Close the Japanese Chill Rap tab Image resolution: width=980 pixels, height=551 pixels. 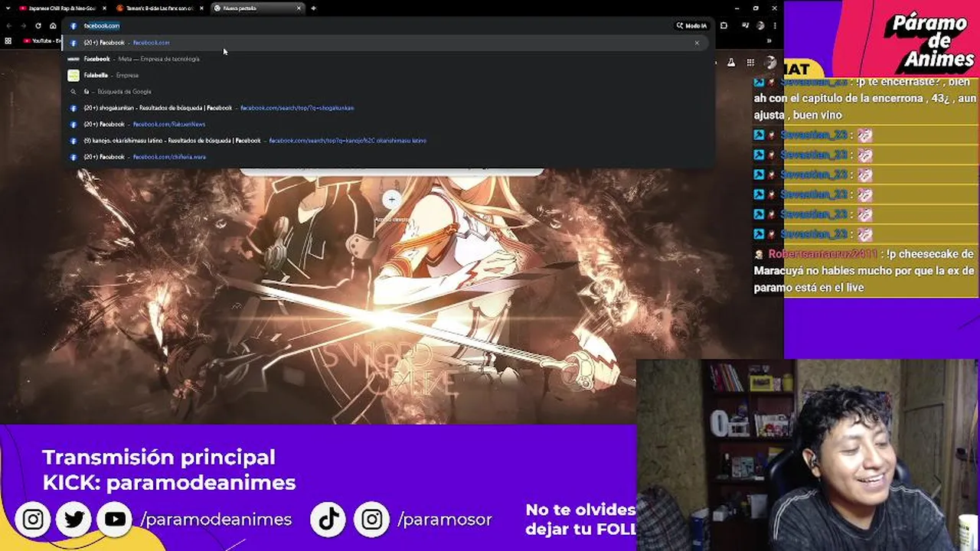click(104, 8)
